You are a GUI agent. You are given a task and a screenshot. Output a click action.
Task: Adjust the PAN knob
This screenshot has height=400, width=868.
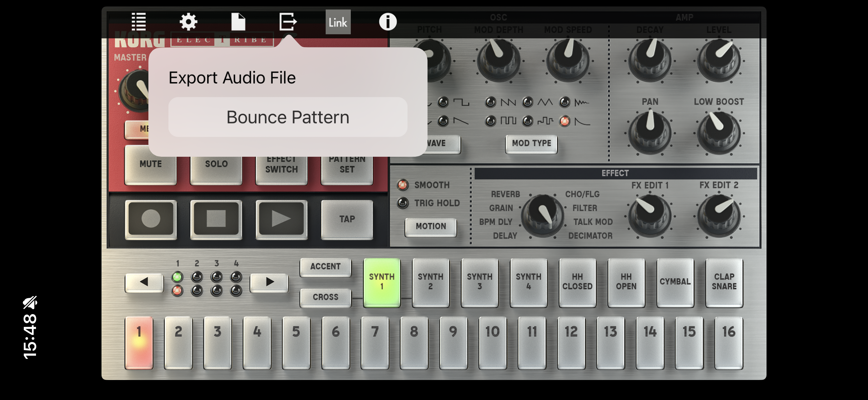point(650,132)
